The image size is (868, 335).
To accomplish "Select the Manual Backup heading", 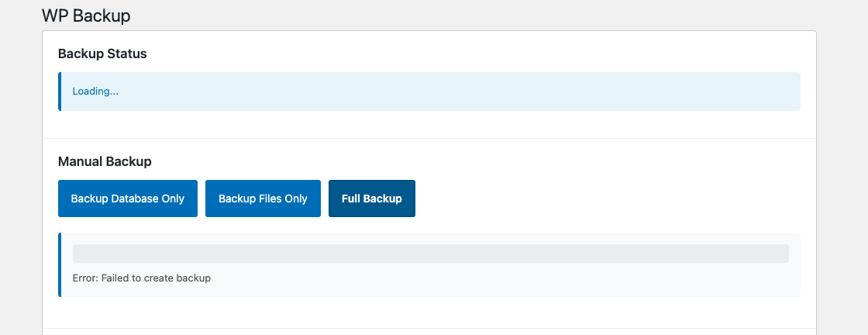I will 105,161.
